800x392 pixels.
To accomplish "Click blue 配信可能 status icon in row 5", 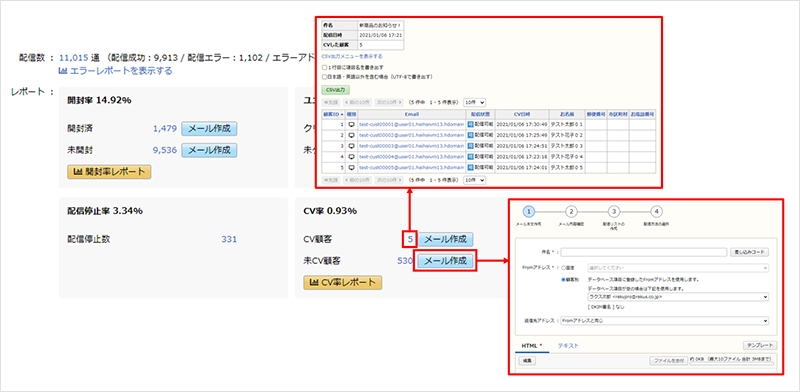I will pyautogui.click(x=470, y=167).
